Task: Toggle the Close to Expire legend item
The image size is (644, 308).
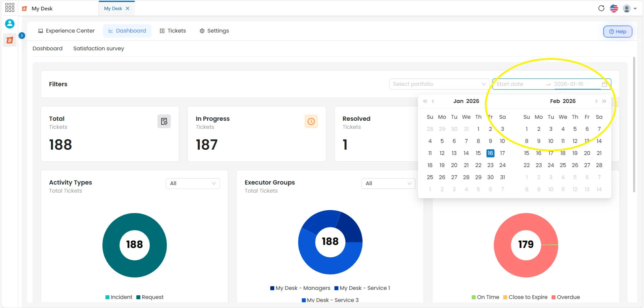Action: click(525, 297)
